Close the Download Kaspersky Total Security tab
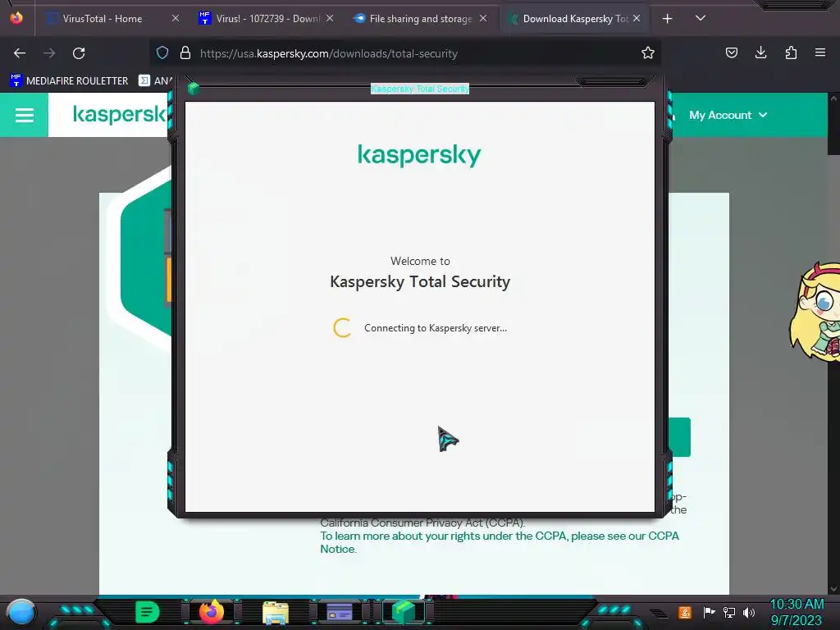Viewport: 840px width, 630px height. (x=637, y=19)
